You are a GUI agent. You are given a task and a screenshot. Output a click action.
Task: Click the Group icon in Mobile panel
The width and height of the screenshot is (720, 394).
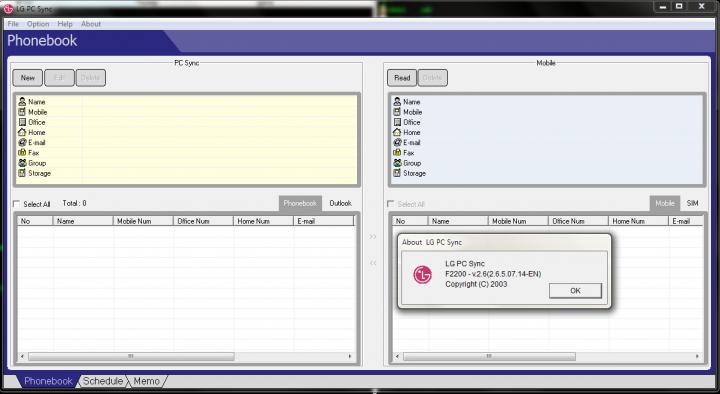[397, 163]
